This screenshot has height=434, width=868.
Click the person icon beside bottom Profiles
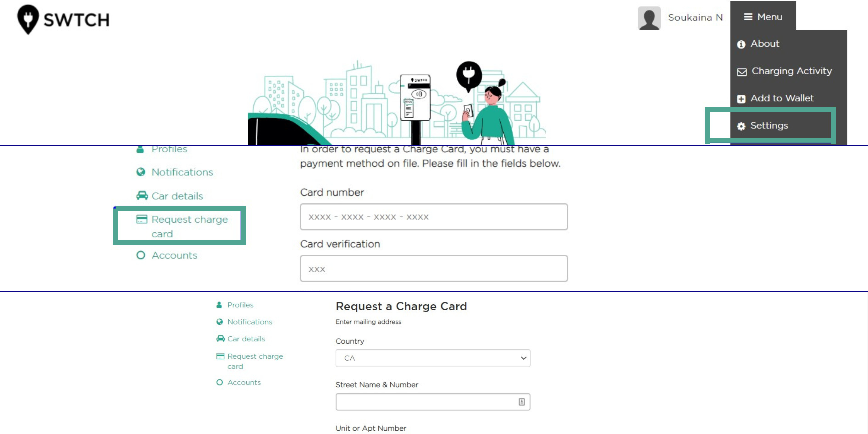[x=219, y=305]
